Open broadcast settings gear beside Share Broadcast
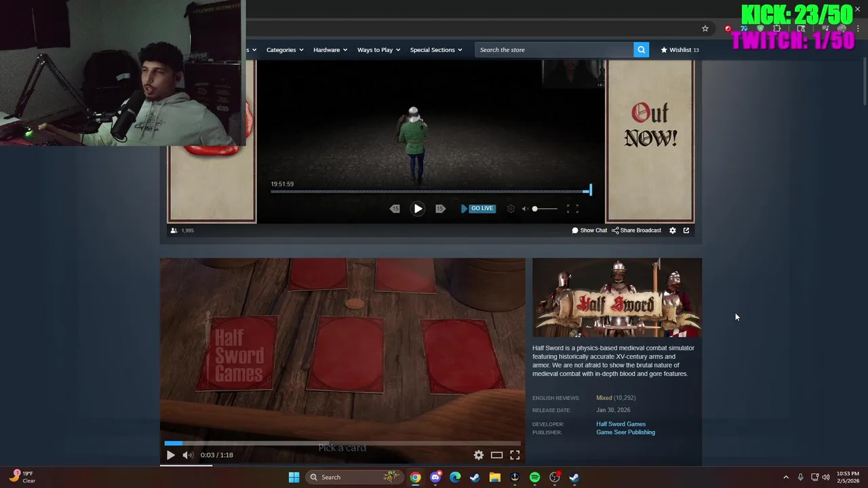 (673, 230)
